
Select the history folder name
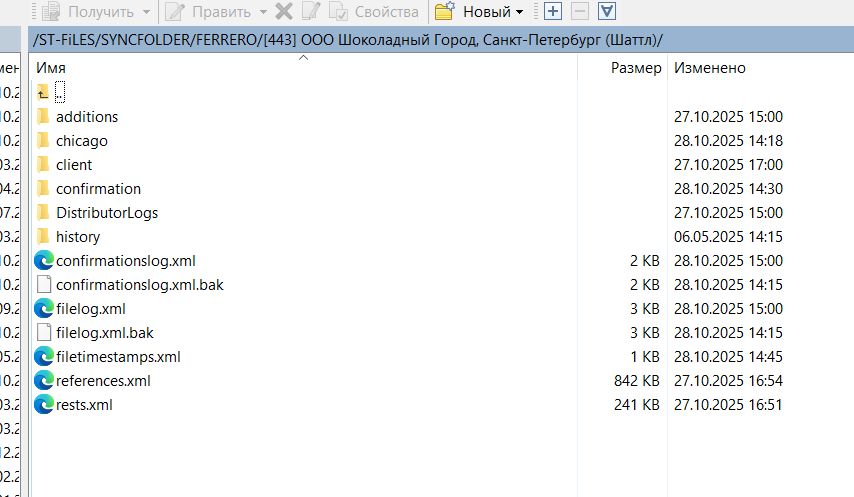(78, 237)
